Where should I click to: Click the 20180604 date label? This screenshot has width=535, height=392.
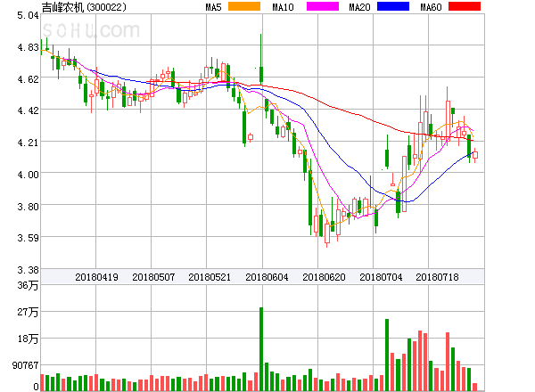267,277
